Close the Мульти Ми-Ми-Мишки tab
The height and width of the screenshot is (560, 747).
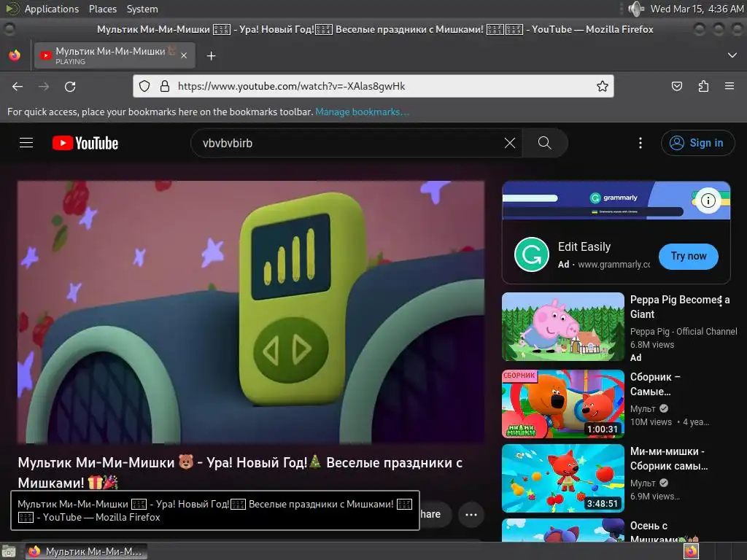point(184,55)
